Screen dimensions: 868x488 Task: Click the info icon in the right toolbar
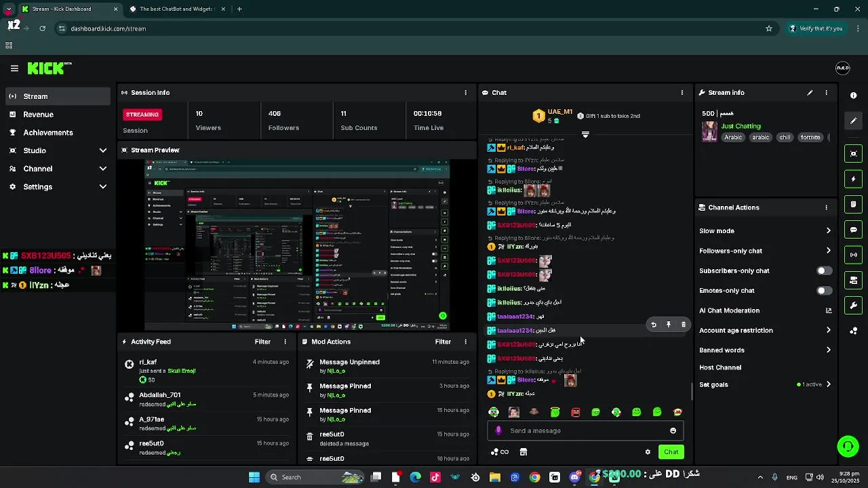point(854,96)
